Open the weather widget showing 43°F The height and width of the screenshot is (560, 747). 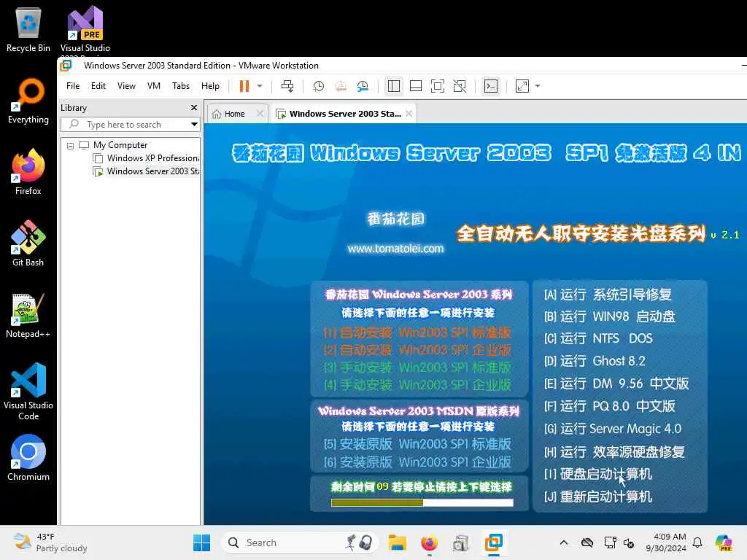click(50, 542)
